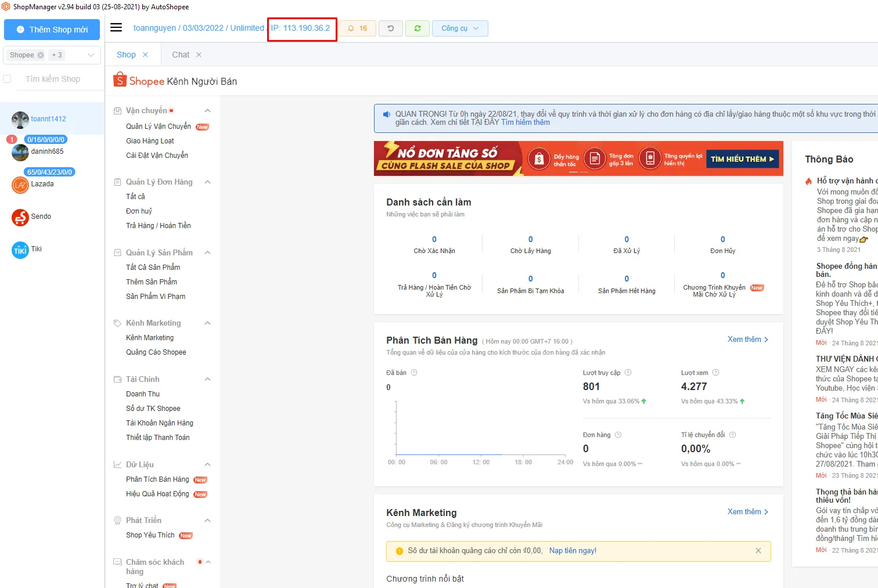878x588 pixels.
Task: Open Phân Tích Bán Hàng menu item
Action: (157, 479)
